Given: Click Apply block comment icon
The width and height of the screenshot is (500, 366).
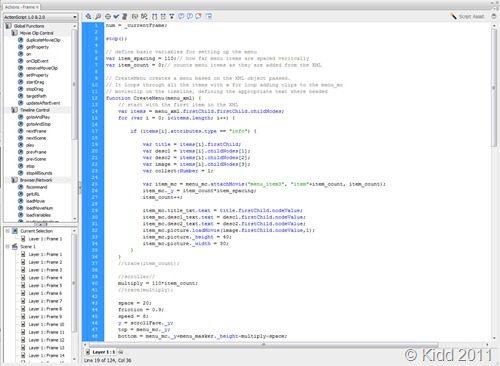Looking at the screenshot, I should (x=181, y=16).
